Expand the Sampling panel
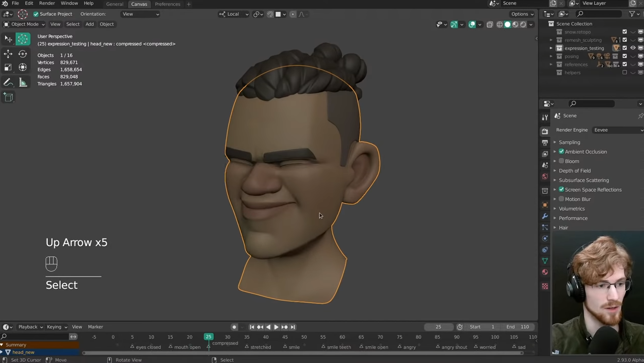This screenshot has height=363, width=644. (569, 142)
